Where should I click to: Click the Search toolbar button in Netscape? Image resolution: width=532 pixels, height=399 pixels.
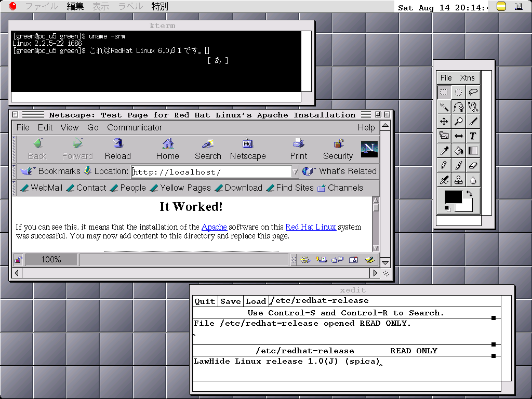(x=208, y=149)
